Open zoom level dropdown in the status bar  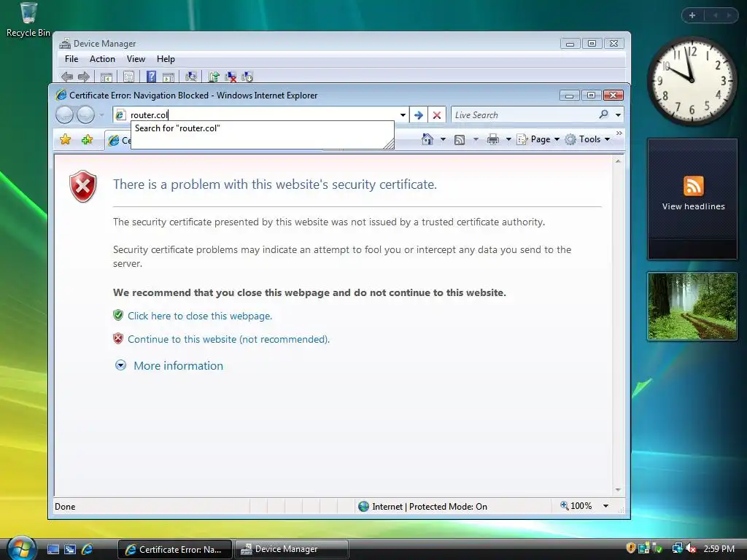tap(605, 506)
